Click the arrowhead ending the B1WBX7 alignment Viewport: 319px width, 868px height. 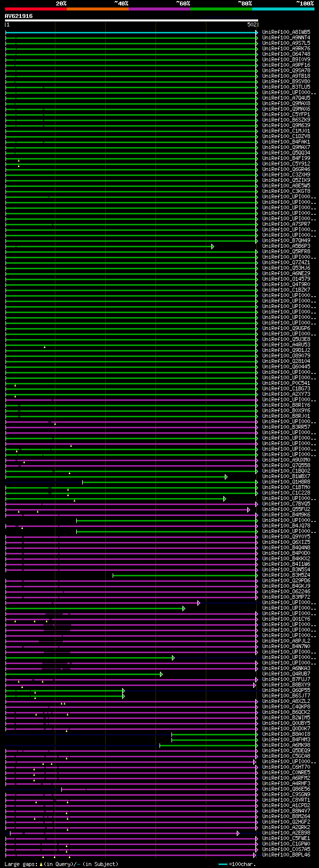[x=226, y=477]
